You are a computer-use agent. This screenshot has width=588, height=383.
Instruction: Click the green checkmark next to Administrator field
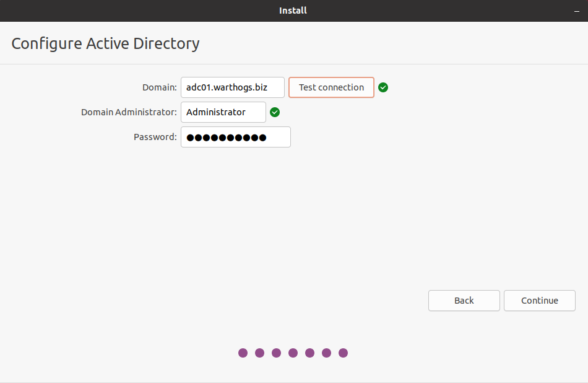pos(275,112)
